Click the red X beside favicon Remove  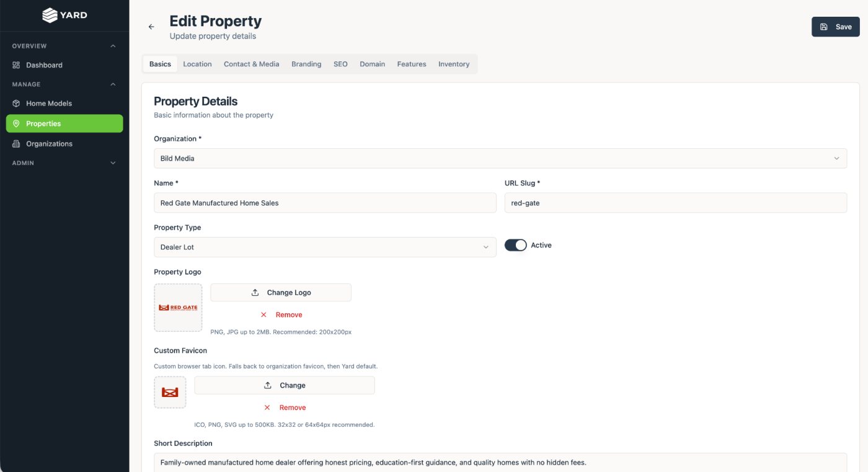[x=267, y=407]
